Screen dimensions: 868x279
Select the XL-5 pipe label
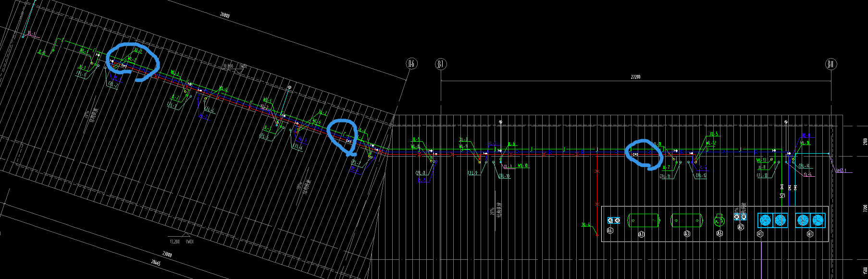pyautogui.click(x=714, y=134)
